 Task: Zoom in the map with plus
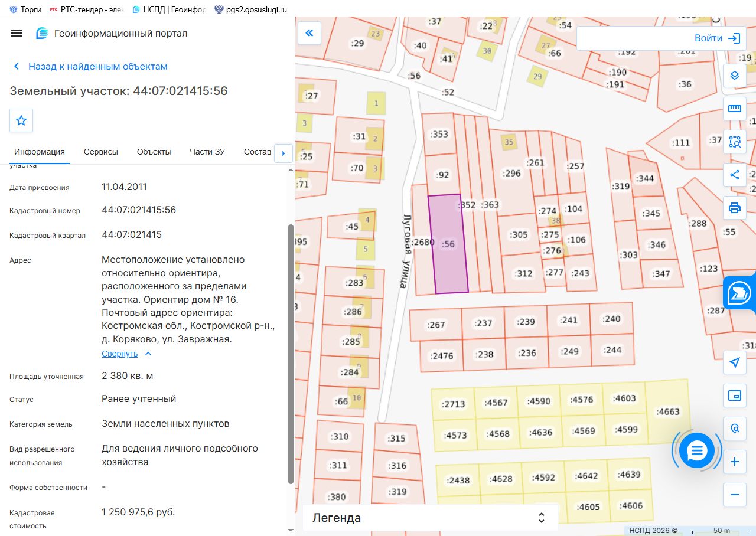pos(735,462)
